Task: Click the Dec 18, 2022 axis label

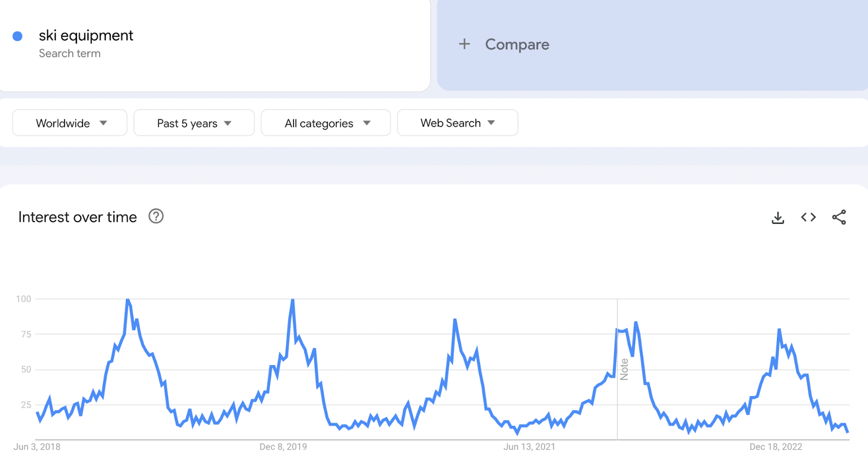Action: coord(776,447)
